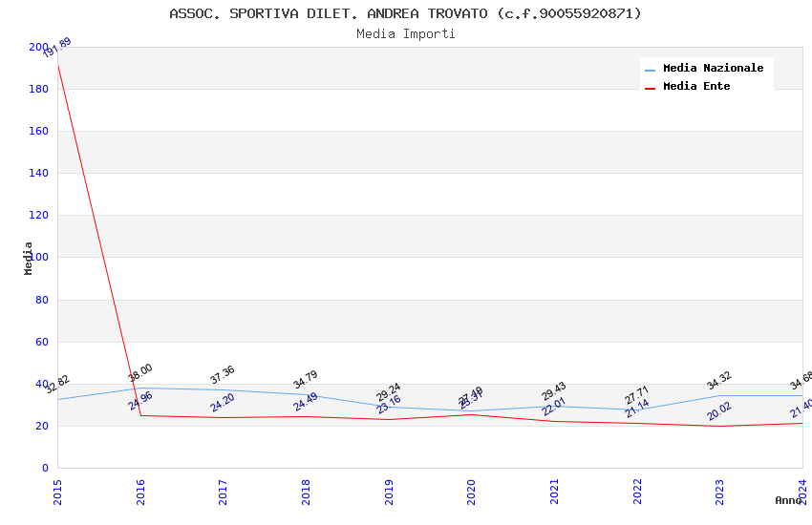Click the 24.49 data label

coord(306,402)
